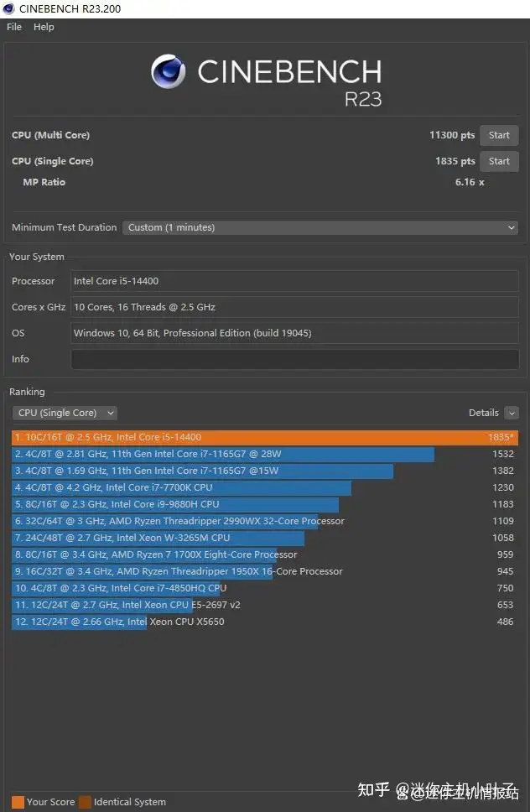Start the CPU Multi Core test
The width and height of the screenshot is (530, 812).
499,135
